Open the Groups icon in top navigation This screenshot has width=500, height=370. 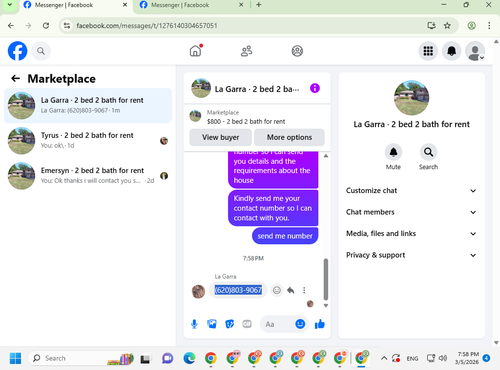(297, 51)
